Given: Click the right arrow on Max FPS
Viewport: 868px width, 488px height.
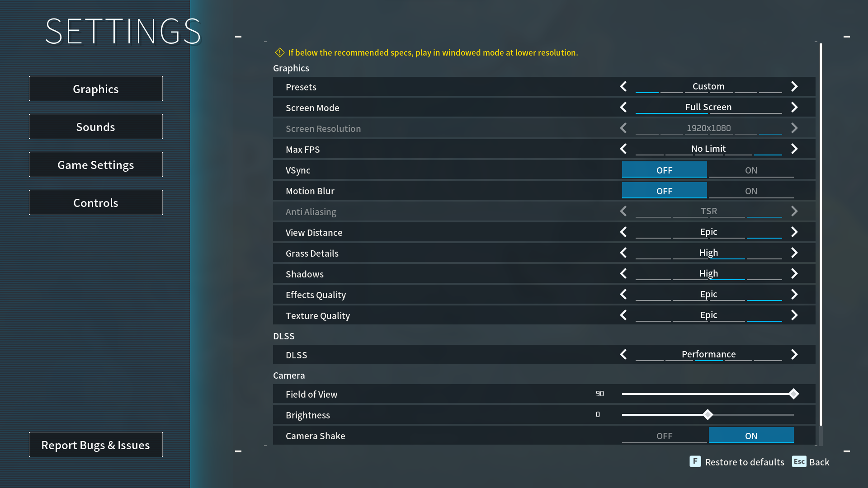Looking at the screenshot, I should [x=794, y=149].
